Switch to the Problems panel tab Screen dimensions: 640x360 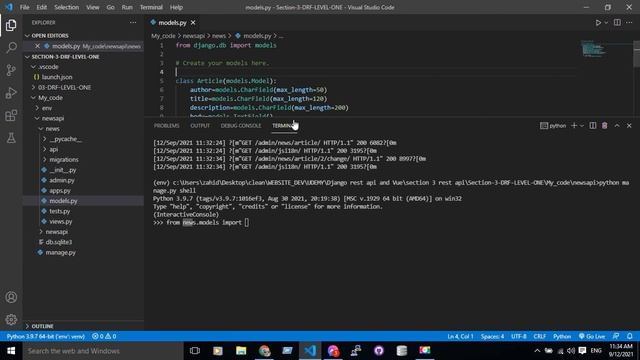point(167,126)
